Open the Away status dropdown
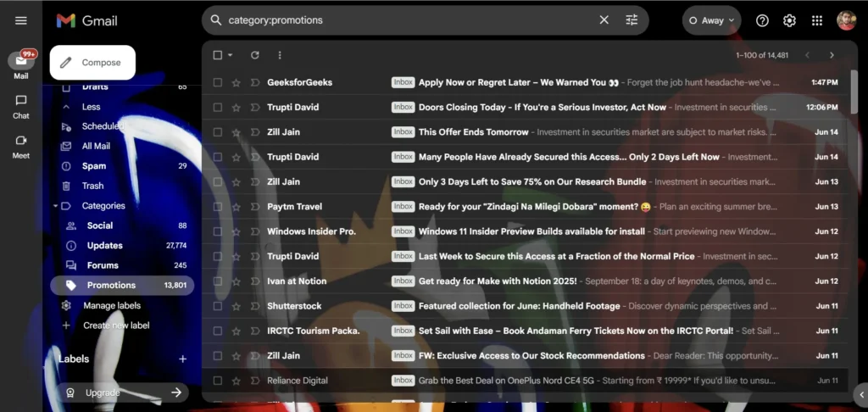 click(x=712, y=20)
